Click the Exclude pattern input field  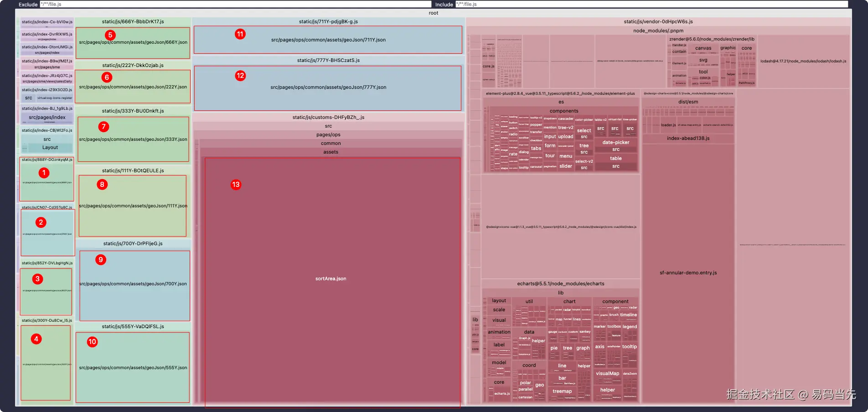[235, 4]
